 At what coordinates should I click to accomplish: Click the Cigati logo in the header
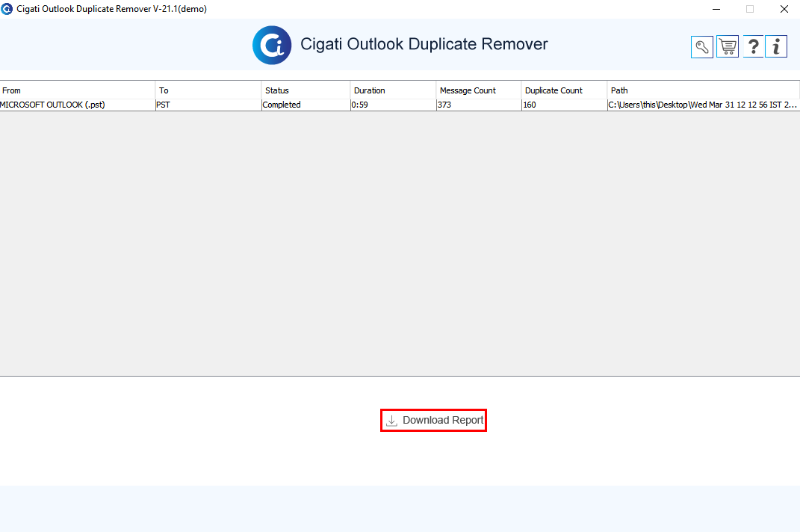(x=272, y=45)
